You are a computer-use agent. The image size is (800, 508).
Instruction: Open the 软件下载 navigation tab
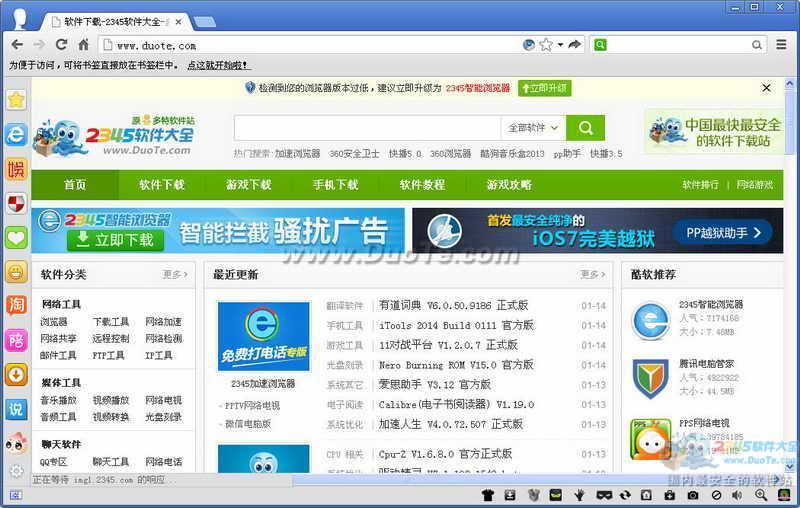point(162,185)
